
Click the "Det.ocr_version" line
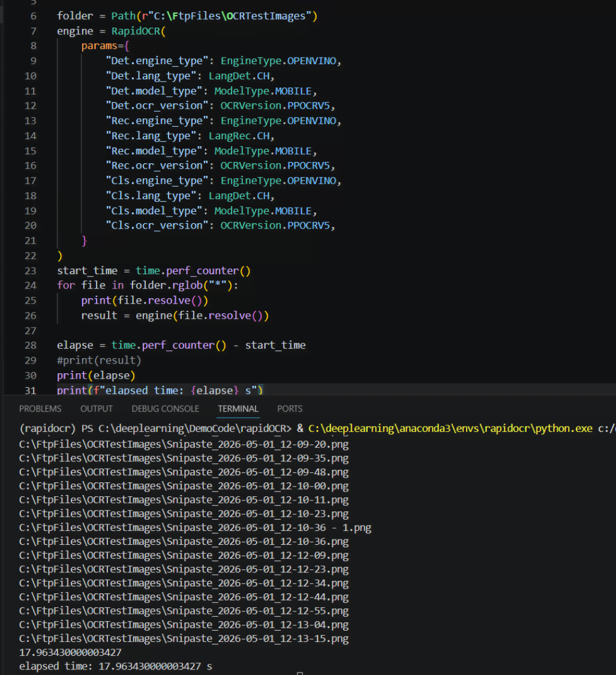(220, 106)
